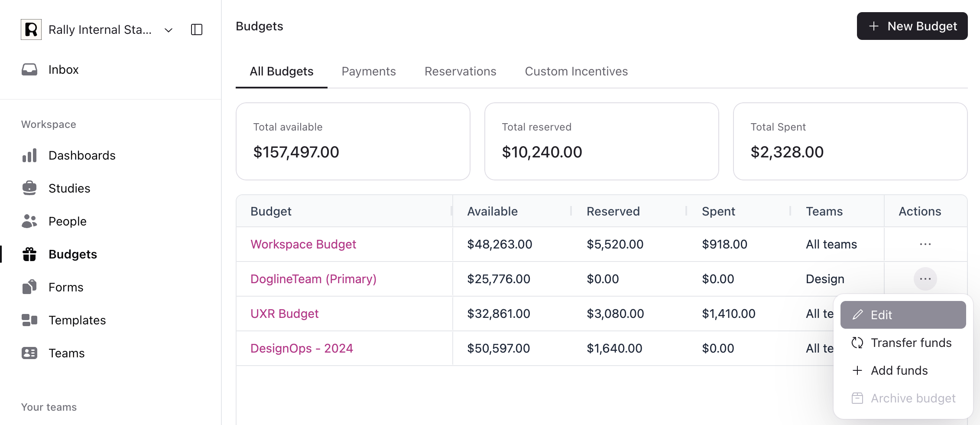Go to Studies briefcase icon
Image resolution: width=980 pixels, height=425 pixels.
pos(29,188)
